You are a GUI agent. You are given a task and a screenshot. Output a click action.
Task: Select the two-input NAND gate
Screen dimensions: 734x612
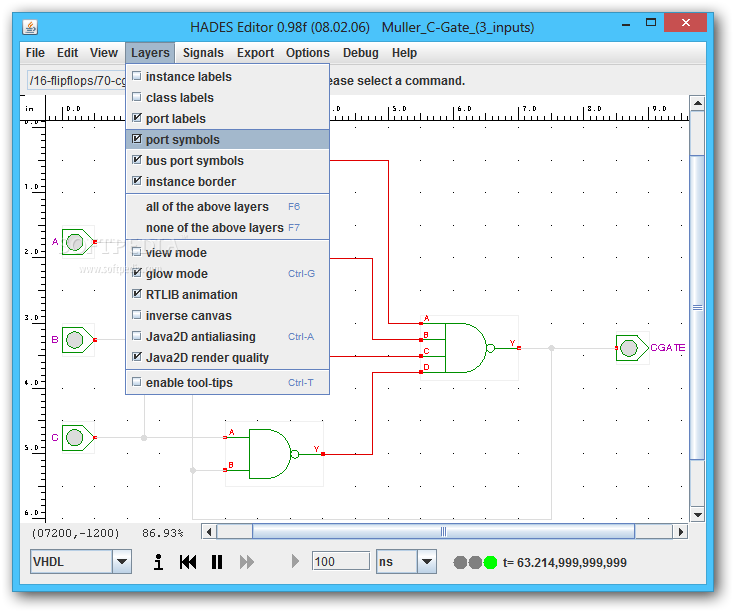pyautogui.click(x=274, y=454)
